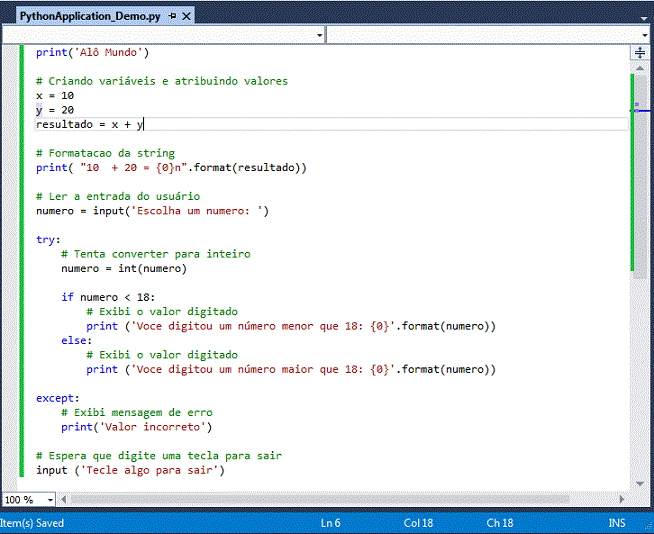Click the horizontal scrollbar thumb

pos(319,499)
